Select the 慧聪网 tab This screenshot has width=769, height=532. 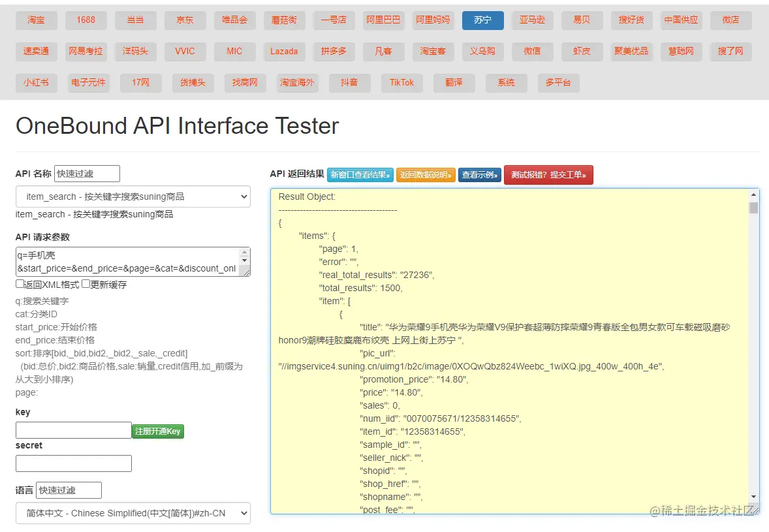(682, 52)
